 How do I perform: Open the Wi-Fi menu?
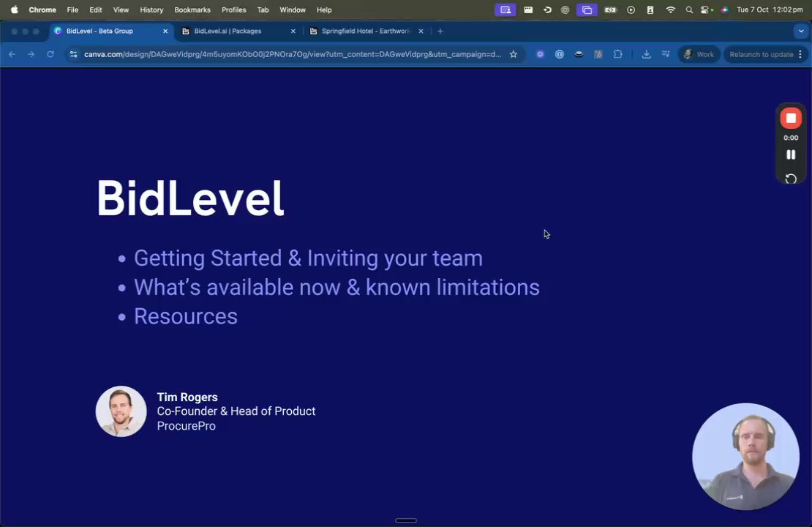tap(670, 10)
